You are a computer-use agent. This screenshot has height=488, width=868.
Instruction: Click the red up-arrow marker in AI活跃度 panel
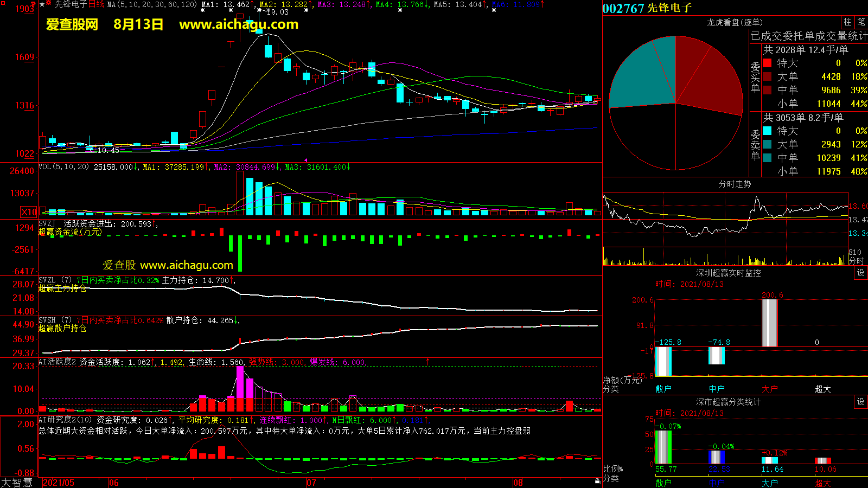[x=427, y=361]
